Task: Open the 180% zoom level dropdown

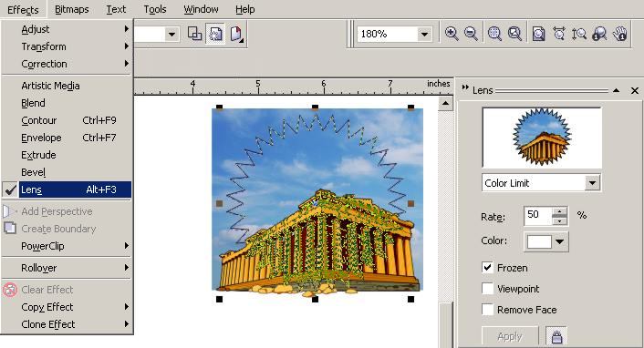Action: point(425,34)
